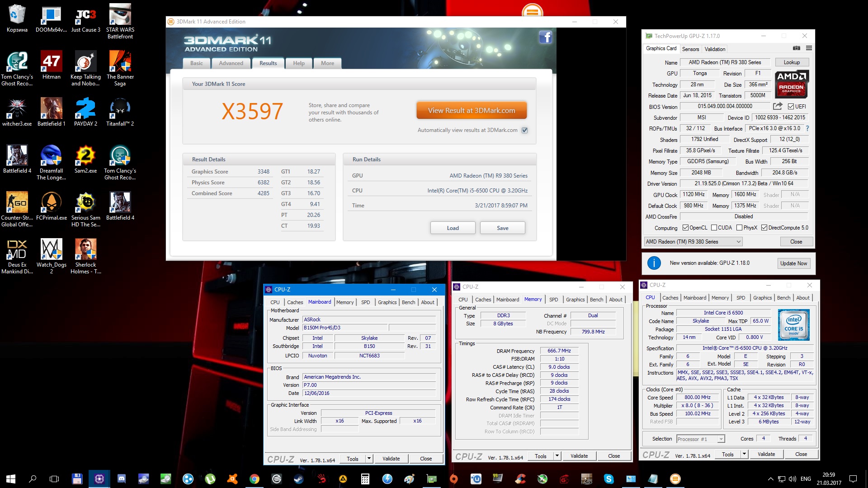Launch The Banner Saga desktop icon
The height and width of the screenshot is (488, 868).
[x=120, y=68]
